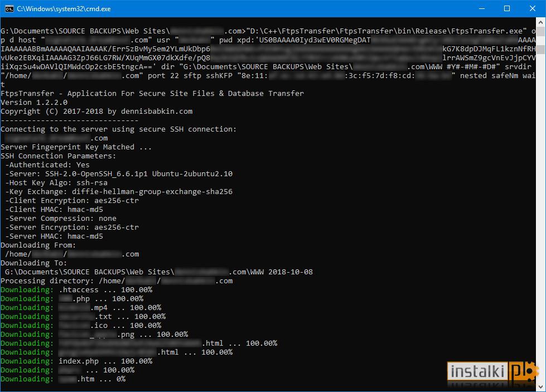Click the path ending 'WWW 2018-10-08'
Screen dimensions: 546x392
159,272
